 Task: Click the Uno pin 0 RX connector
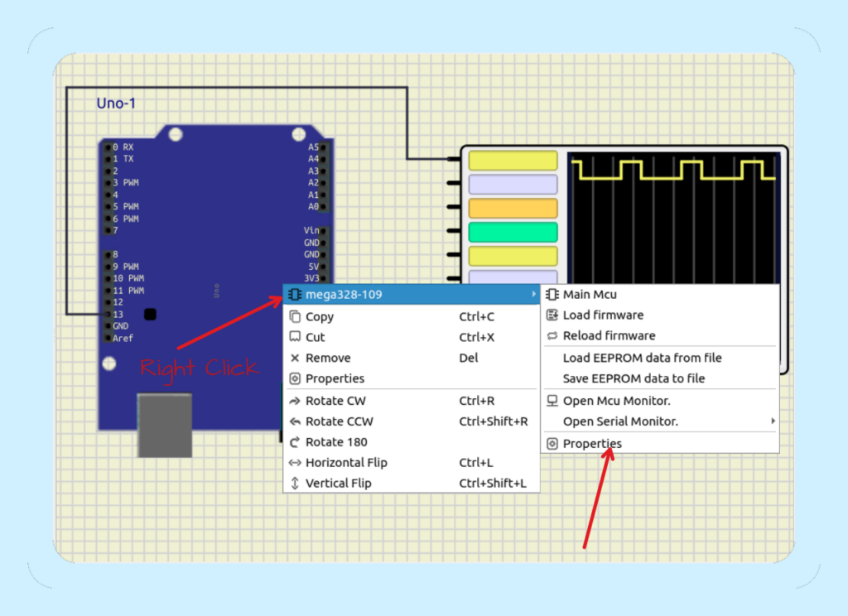click(108, 147)
